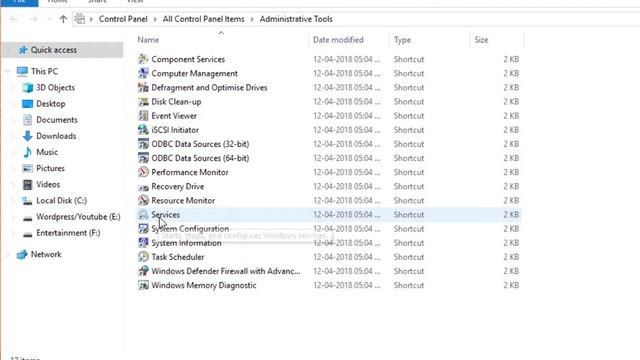Select the Task Scheduler clock icon
640x360 pixels.
tap(143, 257)
